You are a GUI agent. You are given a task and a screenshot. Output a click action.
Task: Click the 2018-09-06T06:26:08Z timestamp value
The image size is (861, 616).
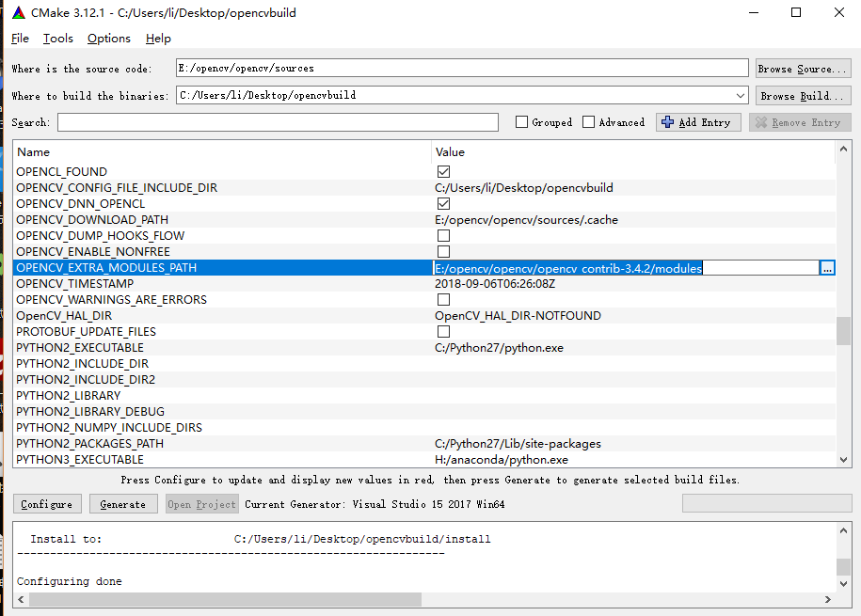pos(495,284)
